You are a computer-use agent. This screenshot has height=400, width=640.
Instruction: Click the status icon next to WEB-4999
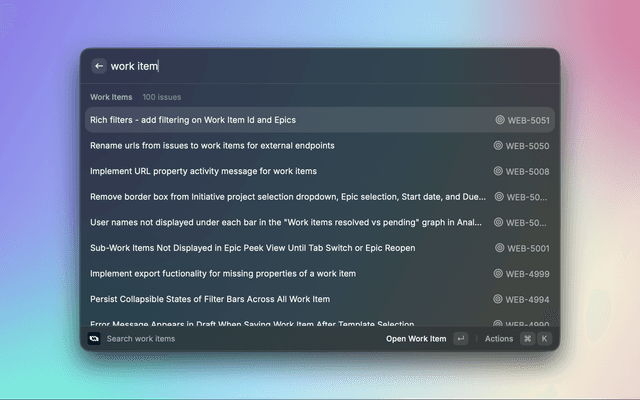coord(499,274)
